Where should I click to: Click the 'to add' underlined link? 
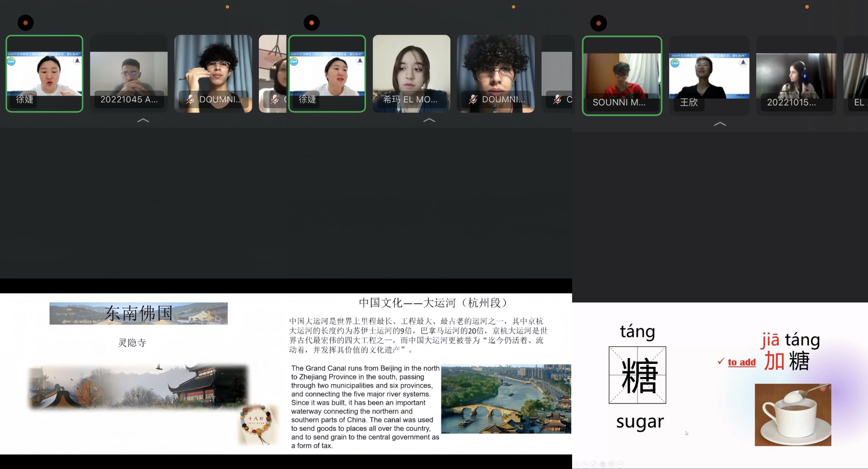(741, 362)
